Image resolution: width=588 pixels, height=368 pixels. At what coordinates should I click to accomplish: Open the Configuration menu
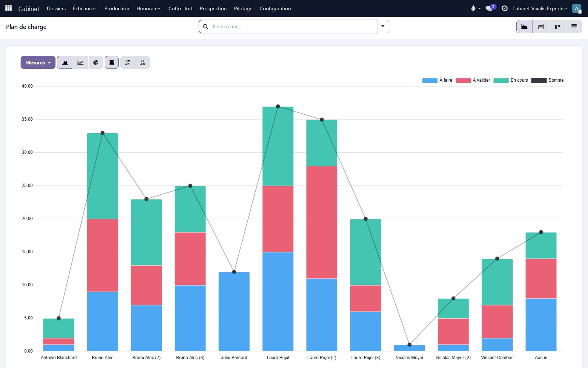275,8
